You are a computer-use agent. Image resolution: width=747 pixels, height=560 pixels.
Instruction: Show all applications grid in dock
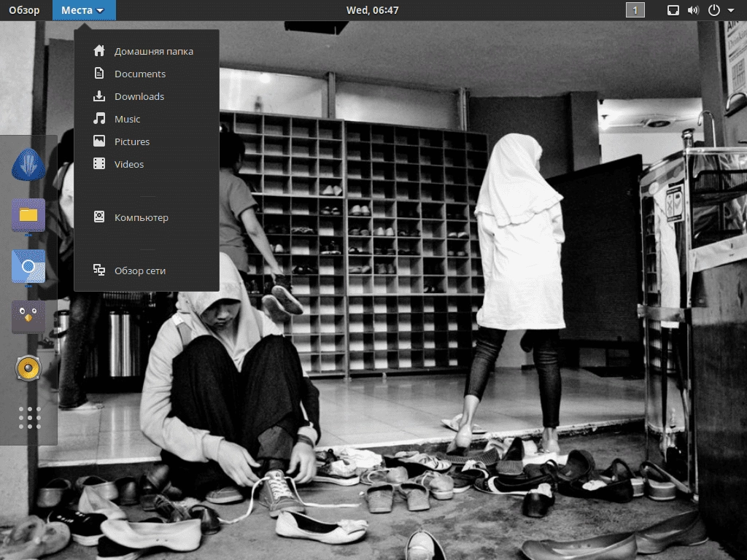[29, 418]
